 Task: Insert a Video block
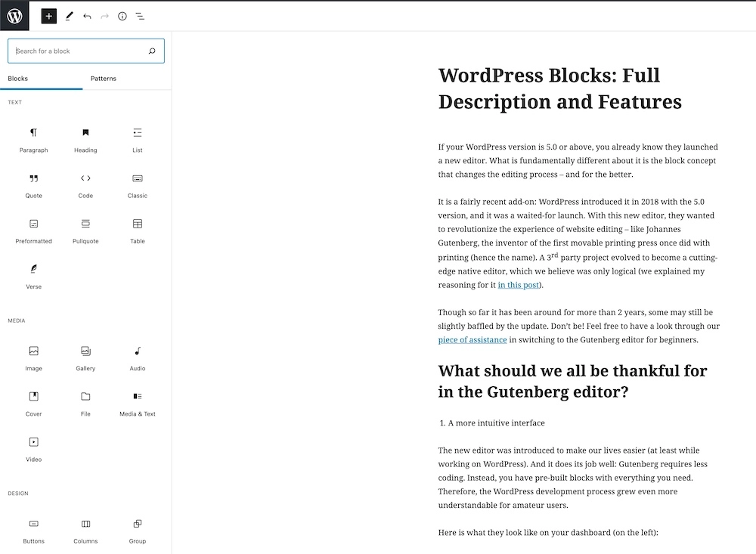click(34, 450)
